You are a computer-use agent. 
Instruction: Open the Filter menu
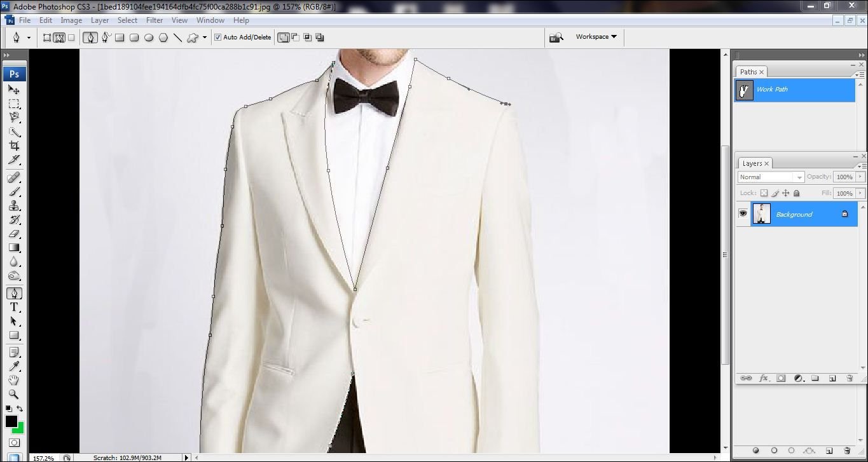(x=154, y=20)
